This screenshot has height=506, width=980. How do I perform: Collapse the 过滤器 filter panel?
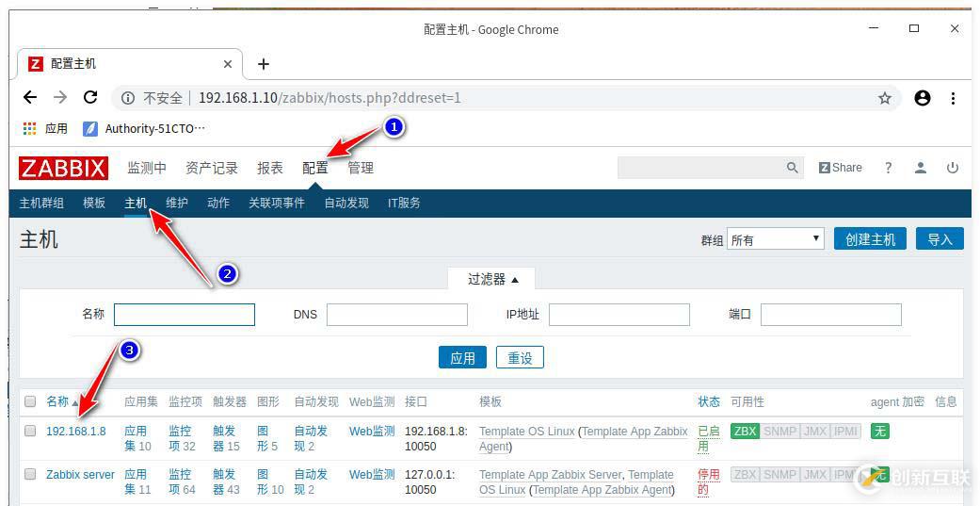pos(493,279)
